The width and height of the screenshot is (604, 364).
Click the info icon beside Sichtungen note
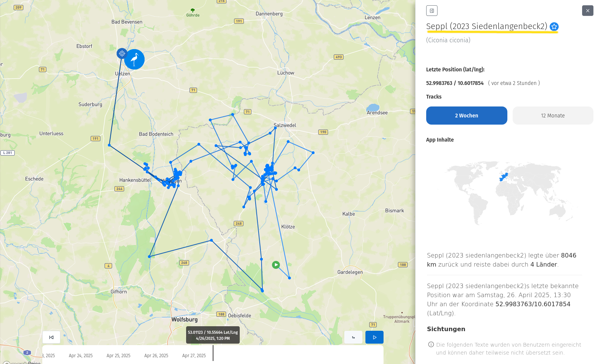tap(431, 344)
